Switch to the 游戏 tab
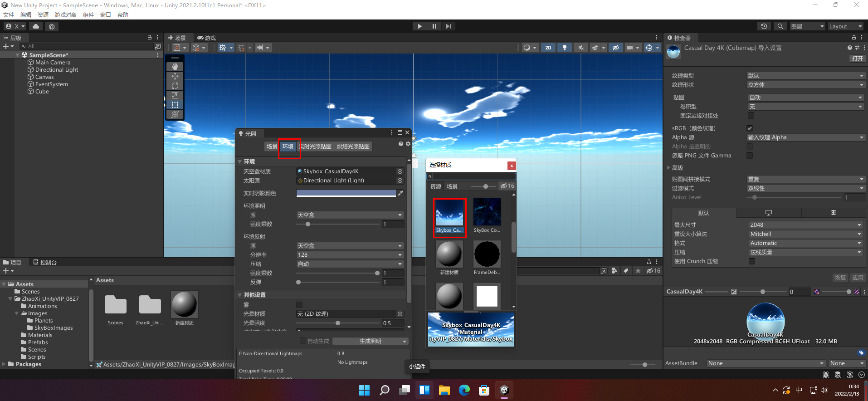Viewport: 868px width, 401px height. click(207, 38)
